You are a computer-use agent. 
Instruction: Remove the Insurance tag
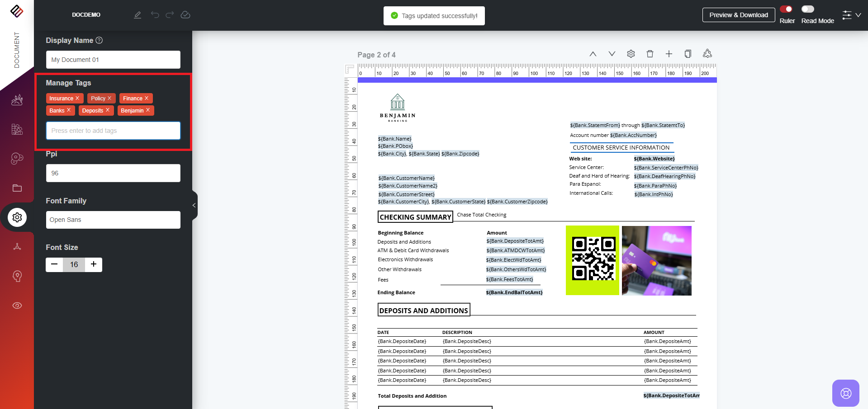77,98
